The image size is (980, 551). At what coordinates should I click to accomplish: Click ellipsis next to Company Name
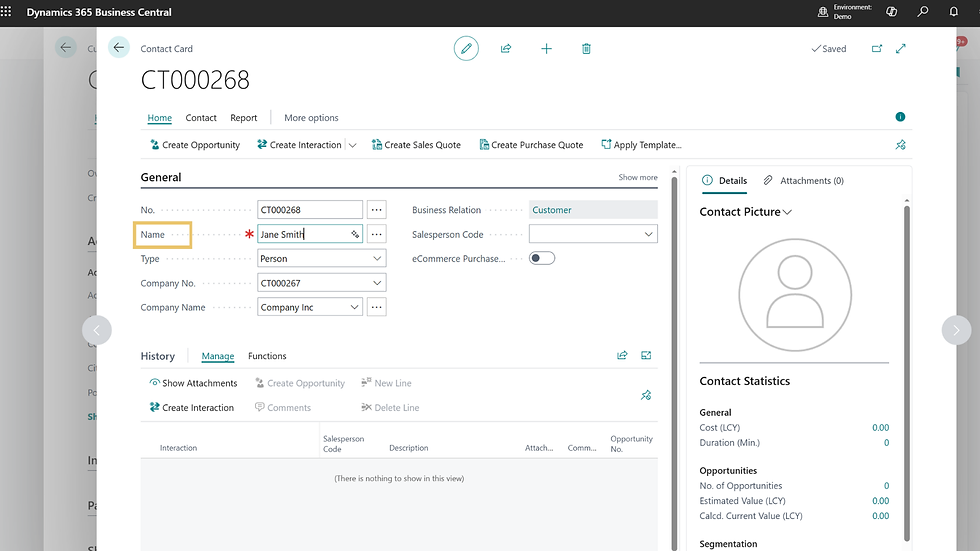tap(376, 307)
